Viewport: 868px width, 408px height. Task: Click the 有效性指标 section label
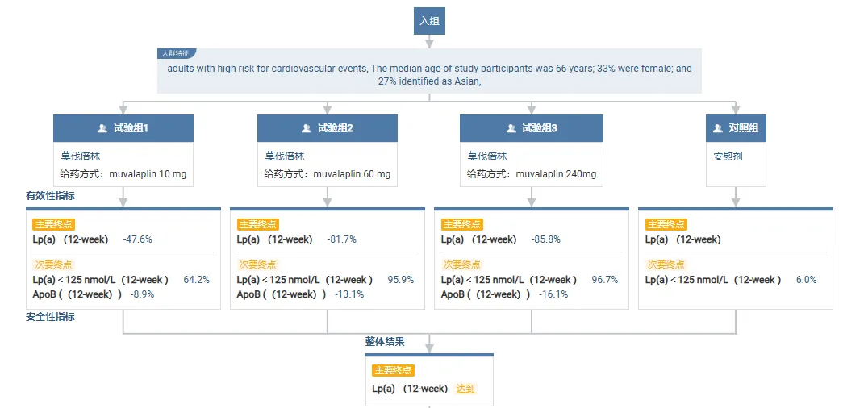point(50,195)
